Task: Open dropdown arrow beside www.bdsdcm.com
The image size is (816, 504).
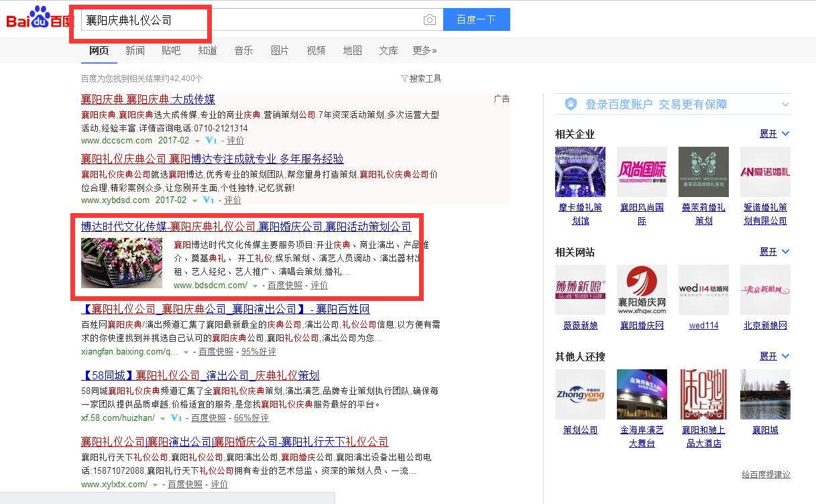Action: 255,286
